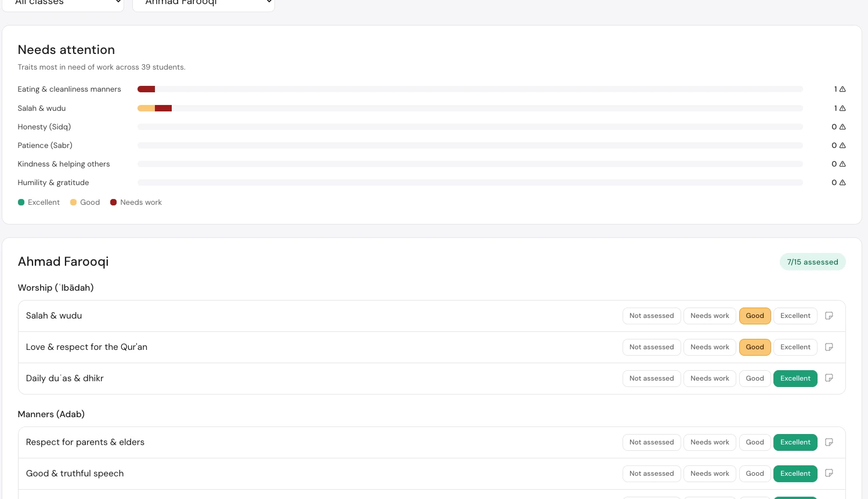
Task: Click the Needs attention heading
Action: click(x=66, y=50)
